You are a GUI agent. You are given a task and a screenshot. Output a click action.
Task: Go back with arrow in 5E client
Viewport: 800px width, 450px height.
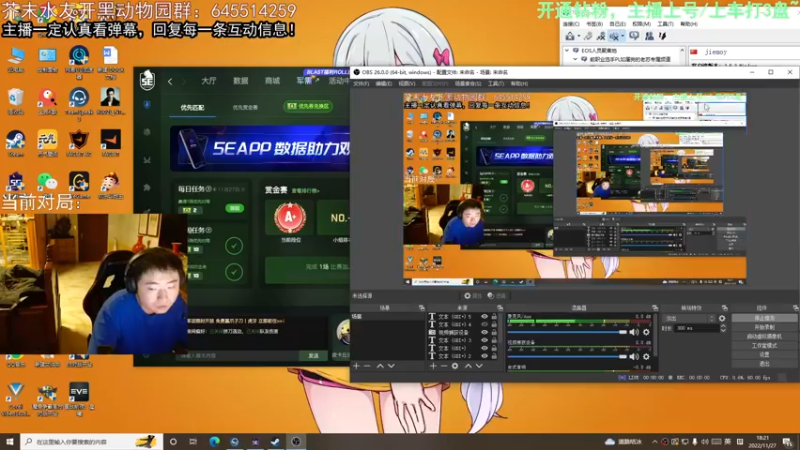tap(170, 81)
